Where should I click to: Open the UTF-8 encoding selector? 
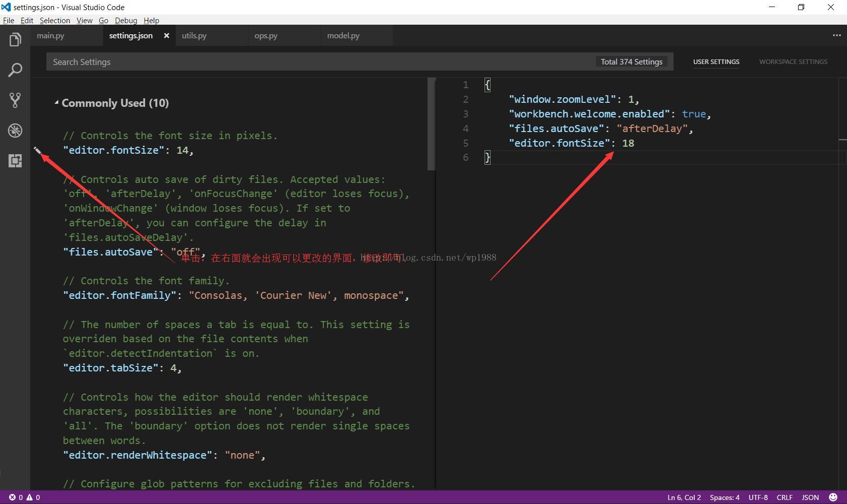(758, 497)
